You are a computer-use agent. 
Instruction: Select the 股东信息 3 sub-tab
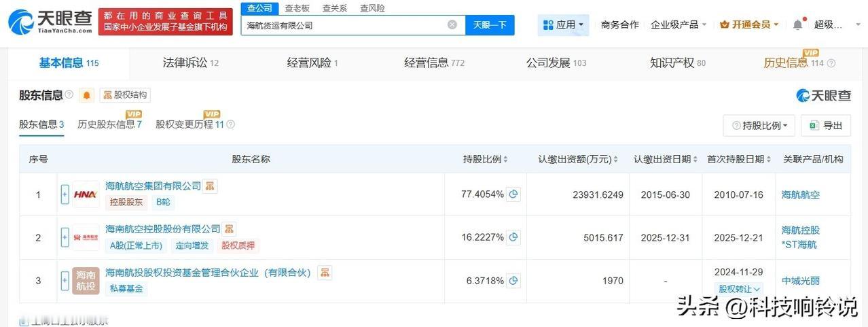[x=41, y=124]
